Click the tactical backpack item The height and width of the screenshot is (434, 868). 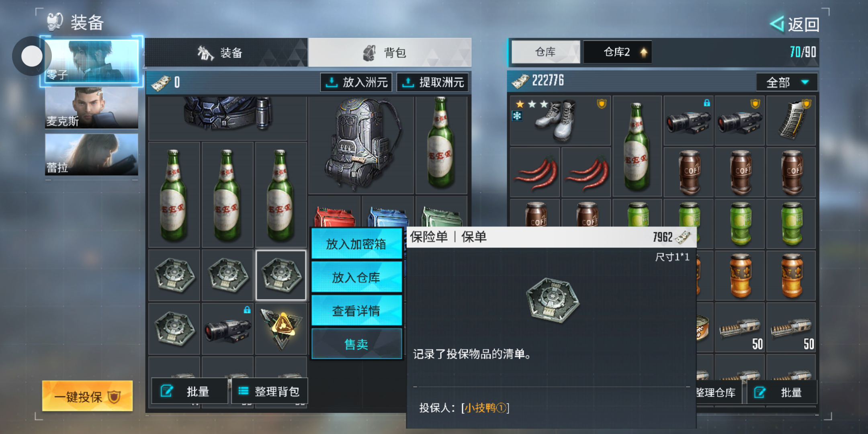pyautogui.click(x=361, y=145)
